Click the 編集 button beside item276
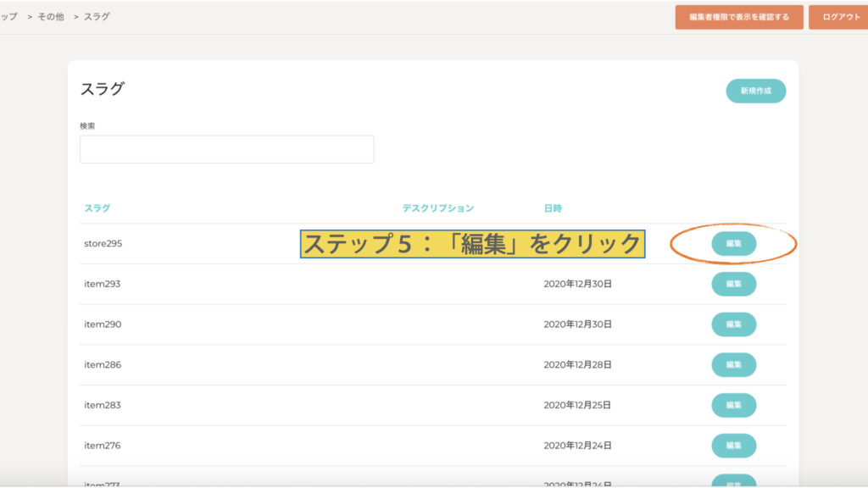868x488 pixels. (733, 446)
